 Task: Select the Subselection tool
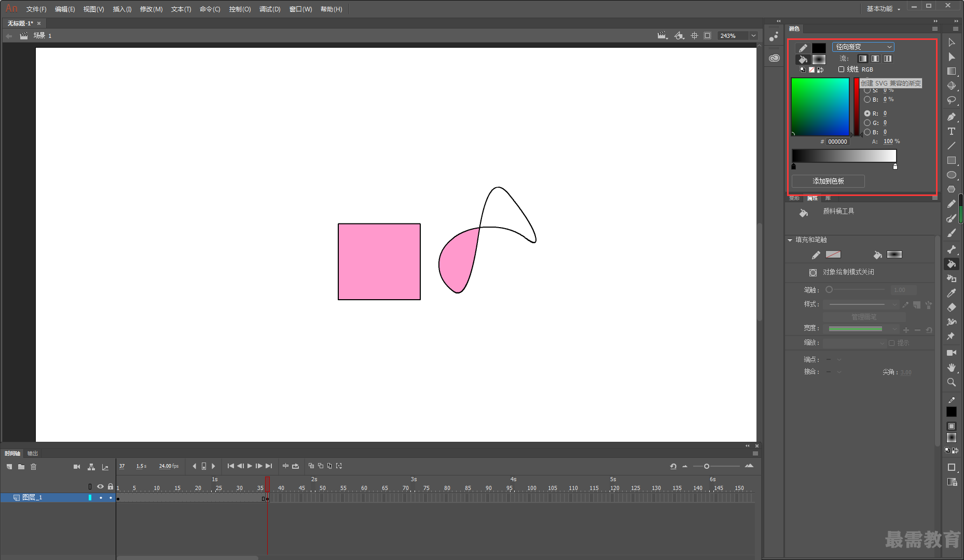tap(952, 57)
